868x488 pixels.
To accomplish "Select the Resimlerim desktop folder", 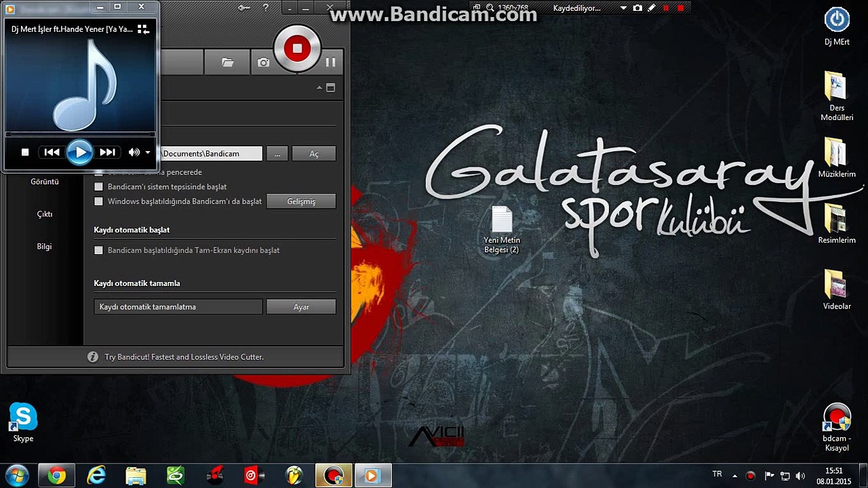I will point(837,224).
